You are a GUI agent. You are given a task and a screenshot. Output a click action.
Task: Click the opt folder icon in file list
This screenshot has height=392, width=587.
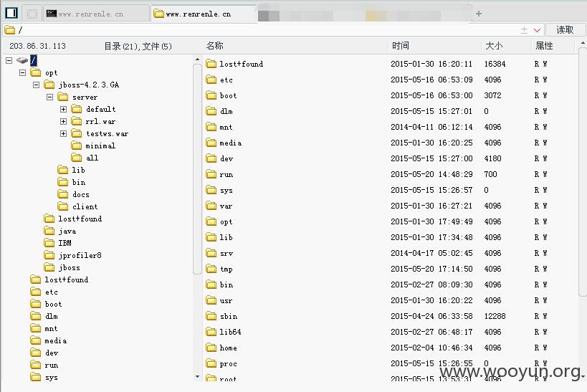click(x=211, y=221)
